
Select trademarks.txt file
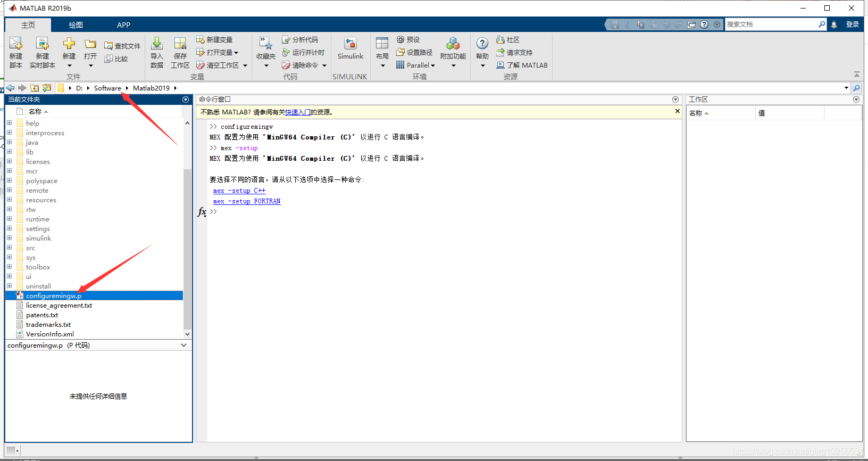pyautogui.click(x=48, y=324)
